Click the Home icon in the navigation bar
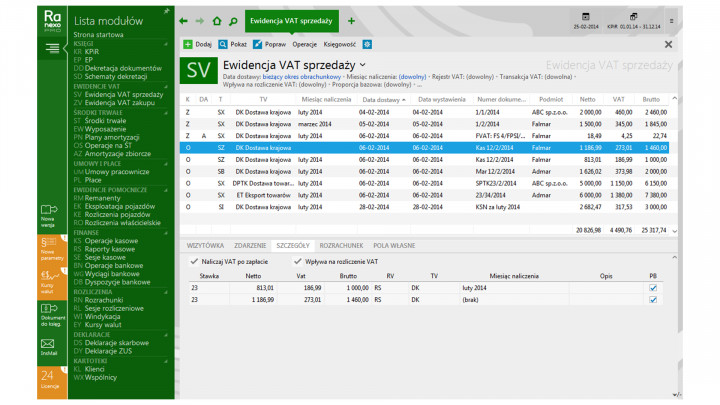Screen dimensions: 720x405 [216, 20]
